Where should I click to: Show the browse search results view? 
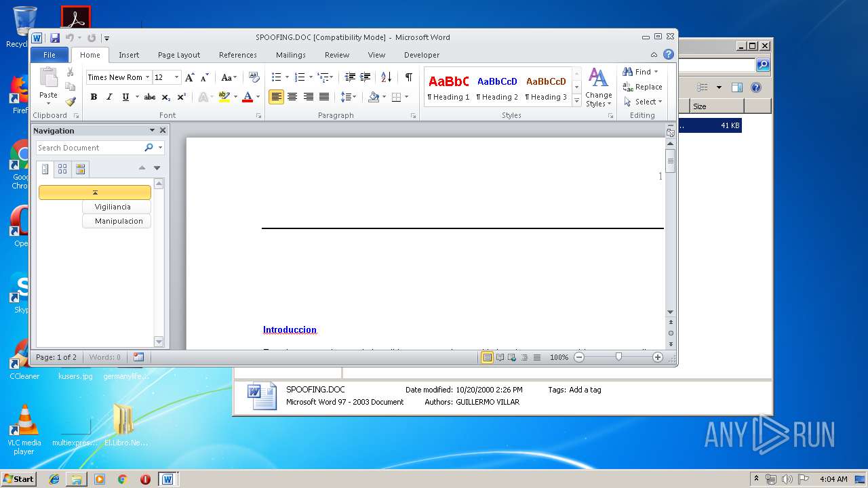click(x=81, y=169)
